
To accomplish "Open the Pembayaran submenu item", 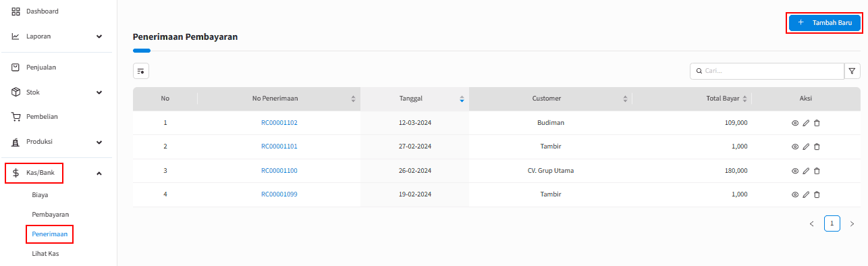I will point(51,214).
